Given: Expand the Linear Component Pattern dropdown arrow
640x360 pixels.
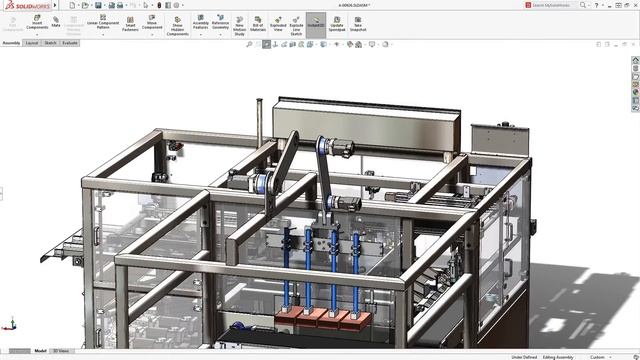Looking at the screenshot, I should pyautogui.click(x=103, y=35).
